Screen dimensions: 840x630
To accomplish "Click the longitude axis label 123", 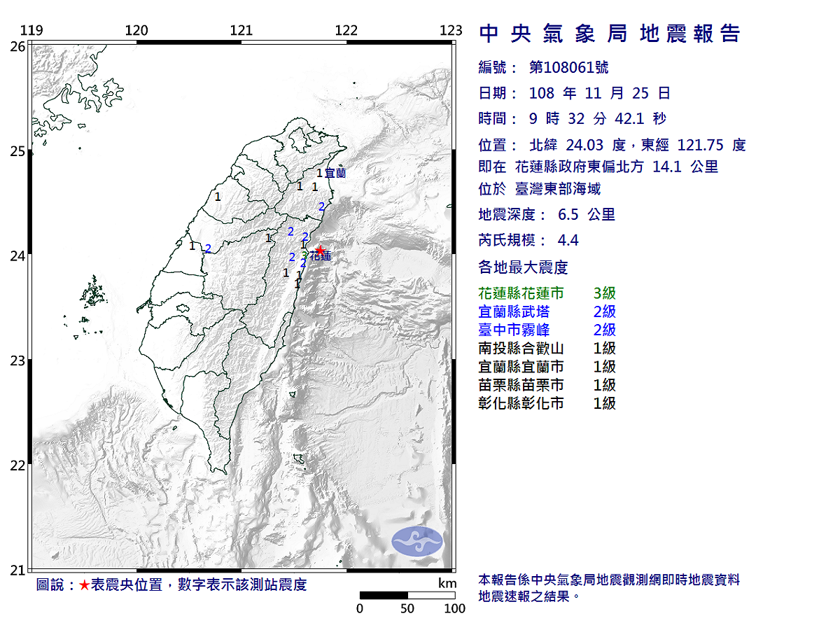I will coord(451,30).
